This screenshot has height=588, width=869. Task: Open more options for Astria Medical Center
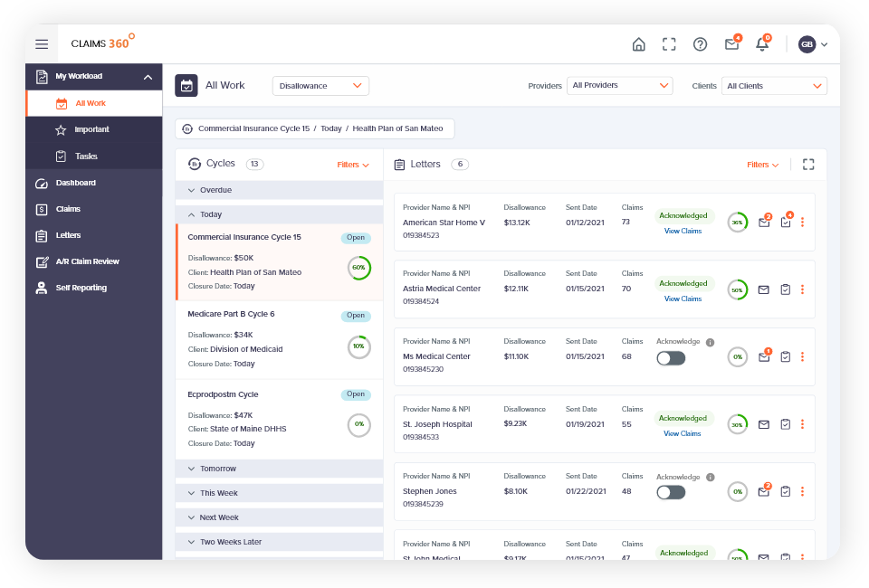[802, 289]
